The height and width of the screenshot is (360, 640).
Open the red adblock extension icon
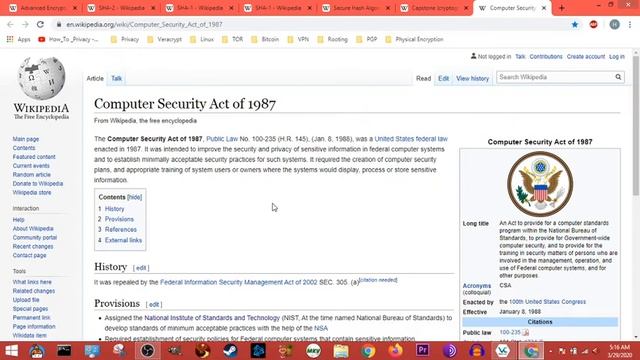coord(593,24)
